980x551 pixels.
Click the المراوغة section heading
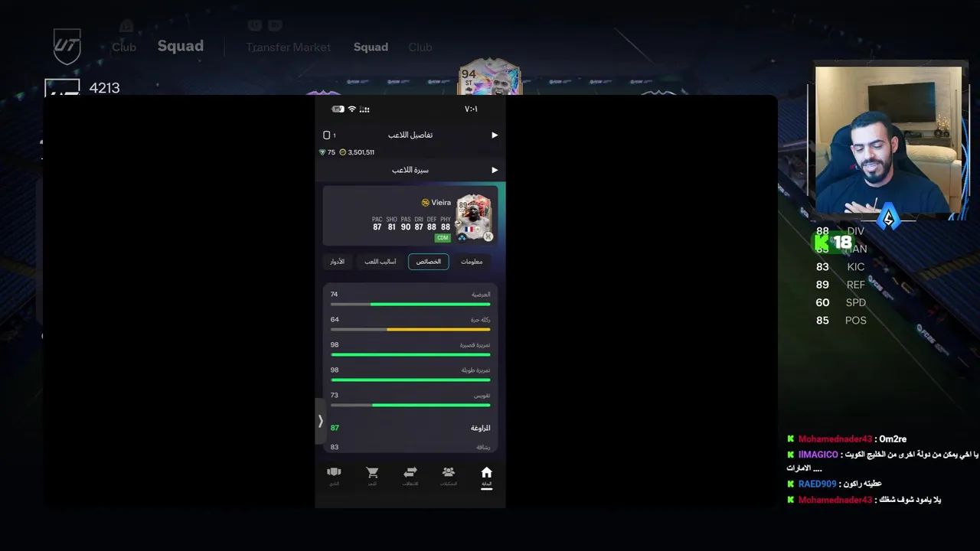(480, 428)
